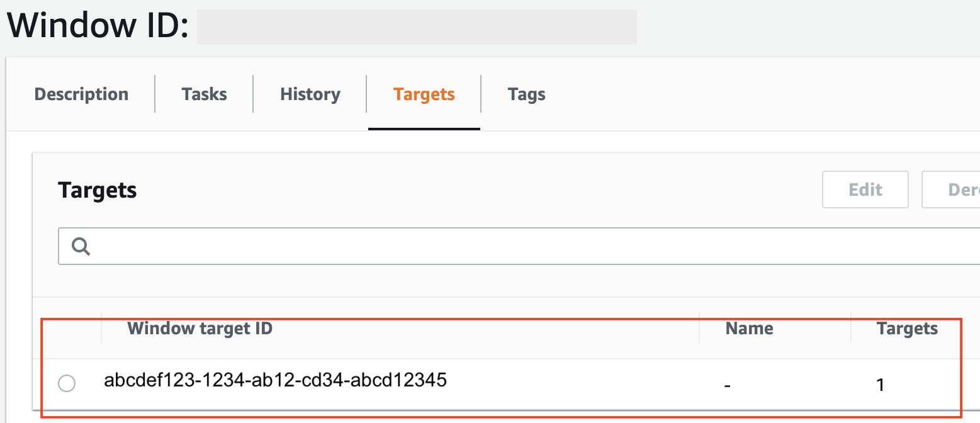Open the Tags tab
The image size is (980, 423).
tap(526, 94)
